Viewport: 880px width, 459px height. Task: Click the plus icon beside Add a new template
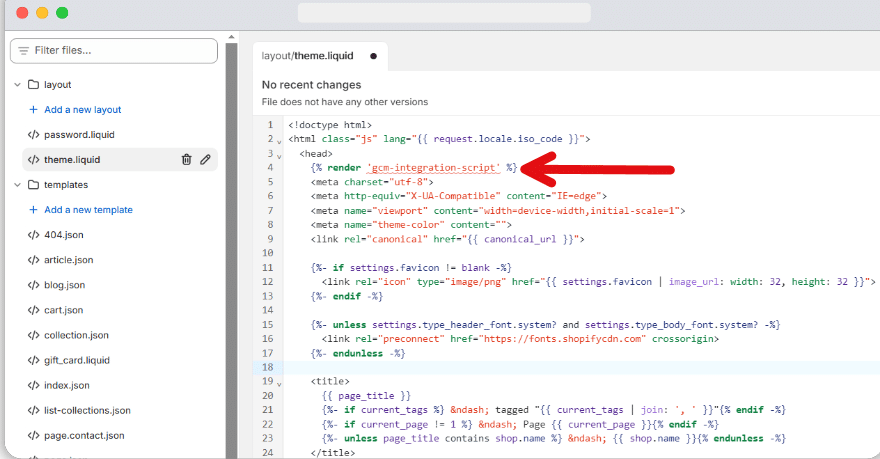tap(33, 209)
